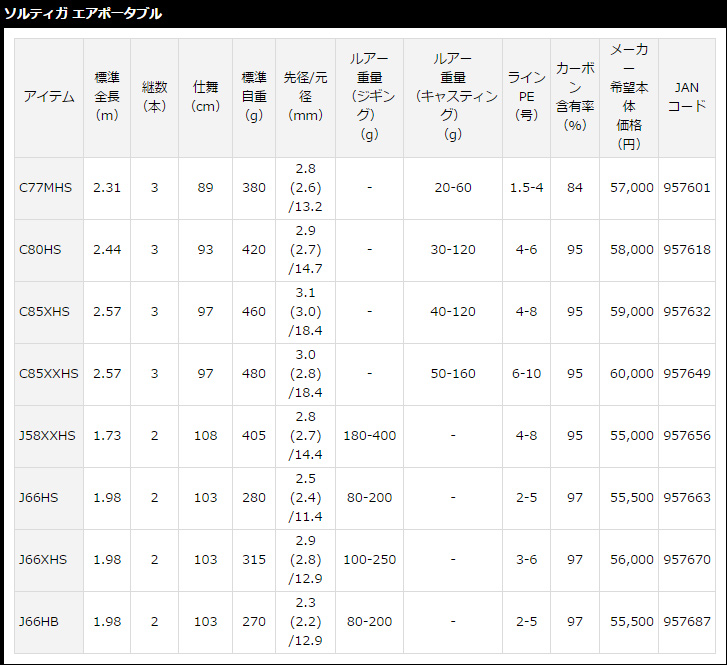Click JAN code 957649

pos(687,374)
